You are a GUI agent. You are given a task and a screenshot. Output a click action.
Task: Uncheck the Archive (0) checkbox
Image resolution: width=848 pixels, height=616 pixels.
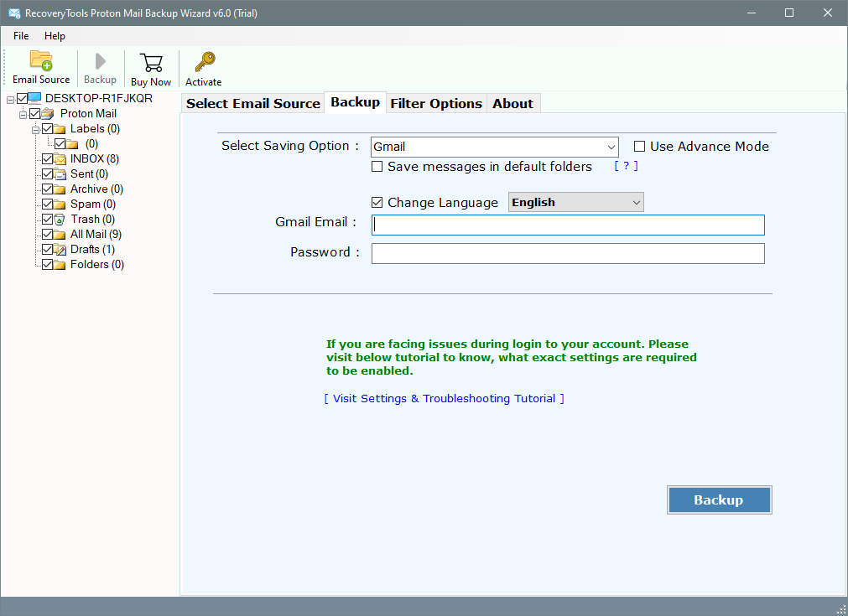[48, 189]
